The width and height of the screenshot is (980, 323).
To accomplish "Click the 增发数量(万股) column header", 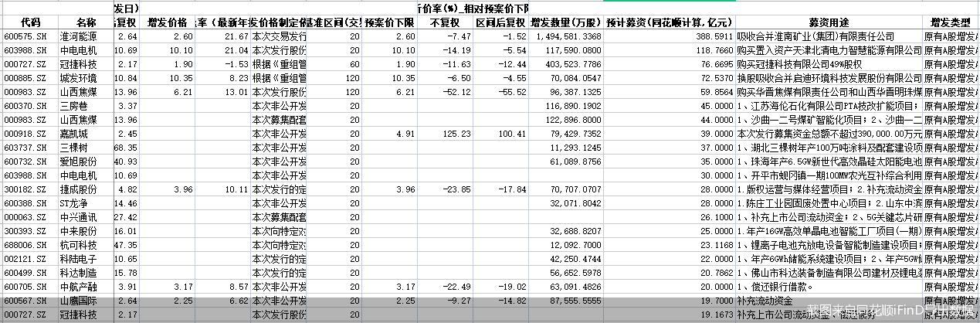I will (565, 22).
